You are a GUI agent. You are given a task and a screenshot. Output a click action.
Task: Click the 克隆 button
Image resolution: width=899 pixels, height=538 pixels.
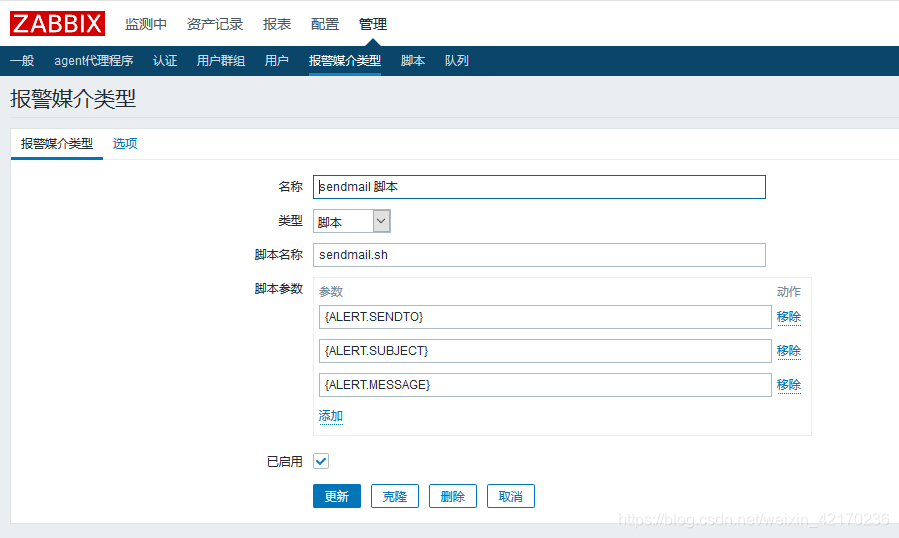coord(394,496)
